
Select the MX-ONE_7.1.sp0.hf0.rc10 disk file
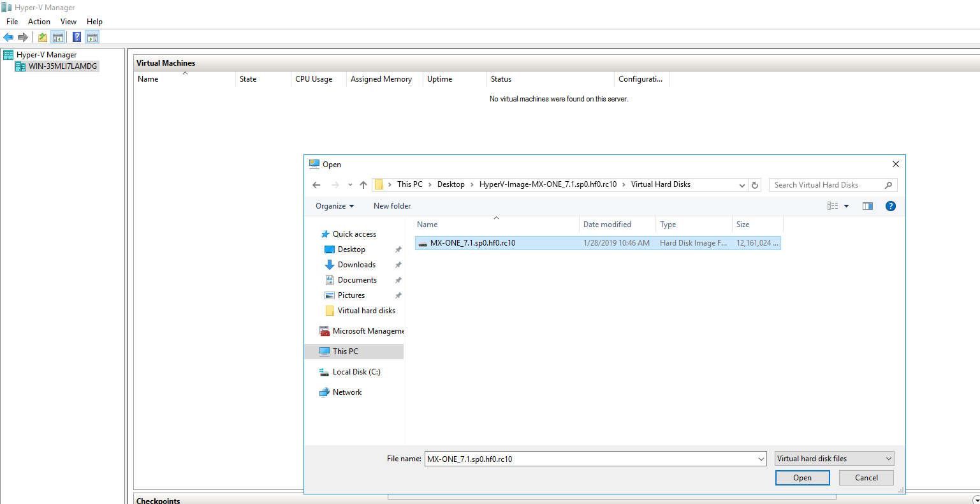[472, 243]
